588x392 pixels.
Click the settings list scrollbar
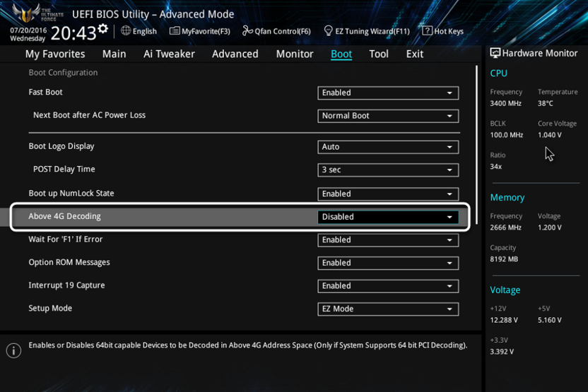[x=476, y=145]
